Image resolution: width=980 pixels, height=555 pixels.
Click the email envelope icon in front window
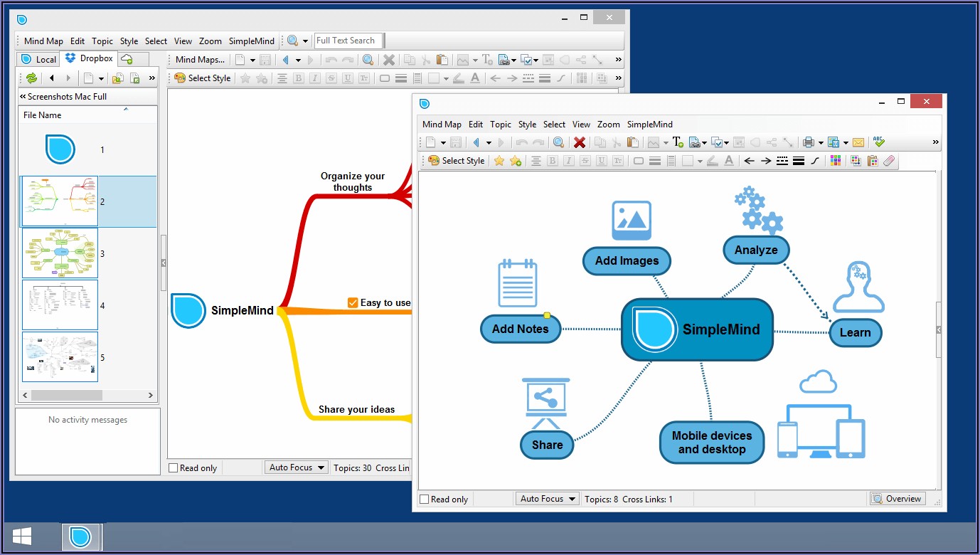point(858,142)
